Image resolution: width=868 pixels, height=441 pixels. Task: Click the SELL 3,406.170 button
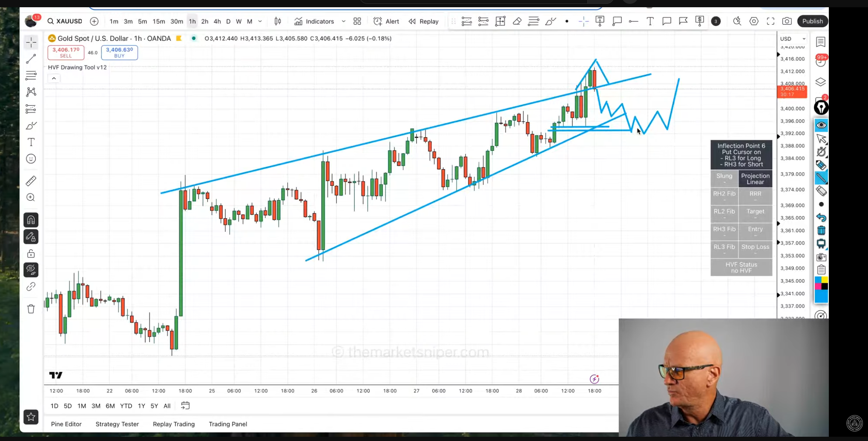[x=66, y=52]
